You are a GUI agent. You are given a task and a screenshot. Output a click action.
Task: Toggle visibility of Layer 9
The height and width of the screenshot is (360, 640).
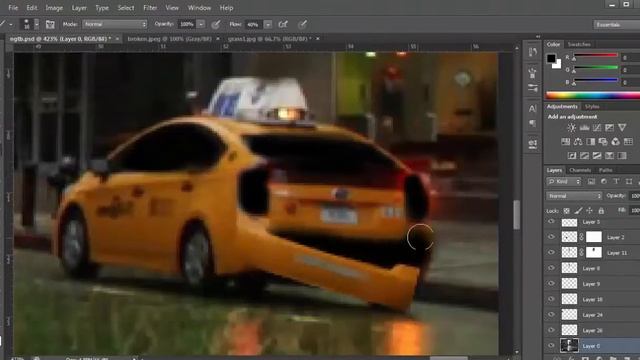(x=551, y=284)
